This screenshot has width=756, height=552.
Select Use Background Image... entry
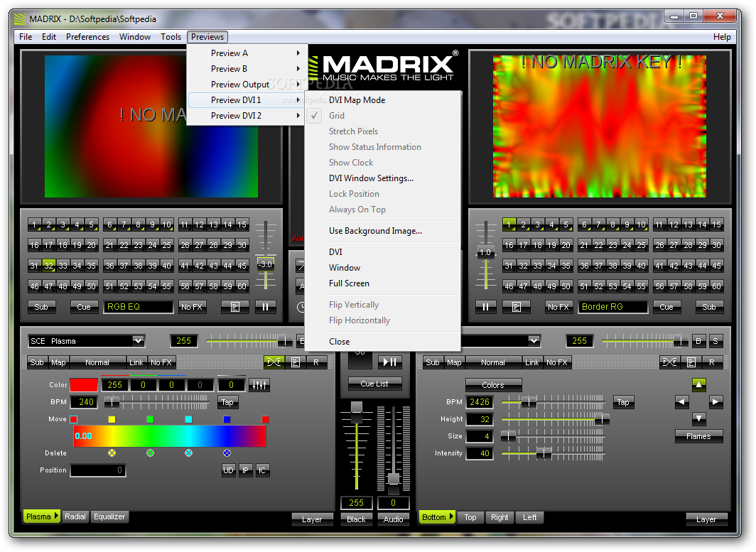click(383, 231)
